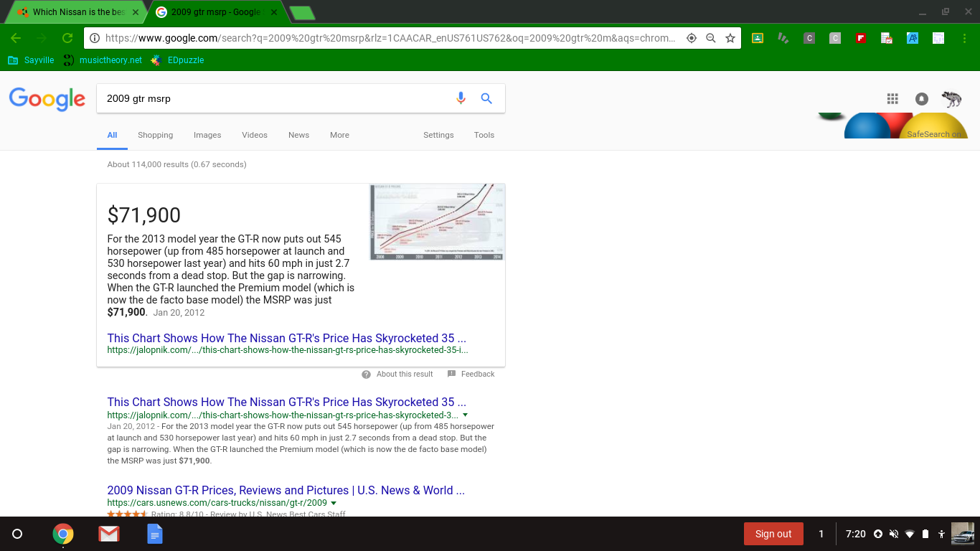Open Google notifications bell
Image resolution: width=980 pixels, height=551 pixels.
pos(922,99)
